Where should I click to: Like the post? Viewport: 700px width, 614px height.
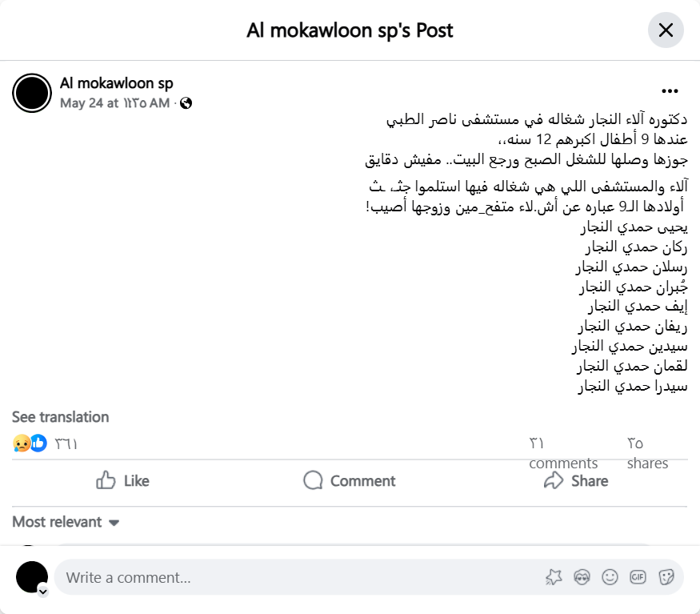pyautogui.click(x=122, y=480)
